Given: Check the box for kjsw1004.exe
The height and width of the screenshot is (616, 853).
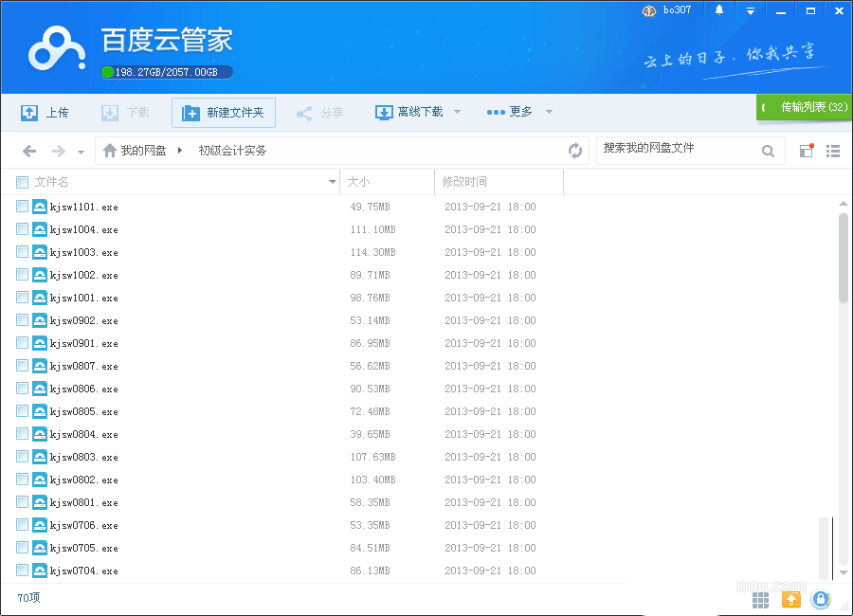Looking at the screenshot, I should pos(22,229).
